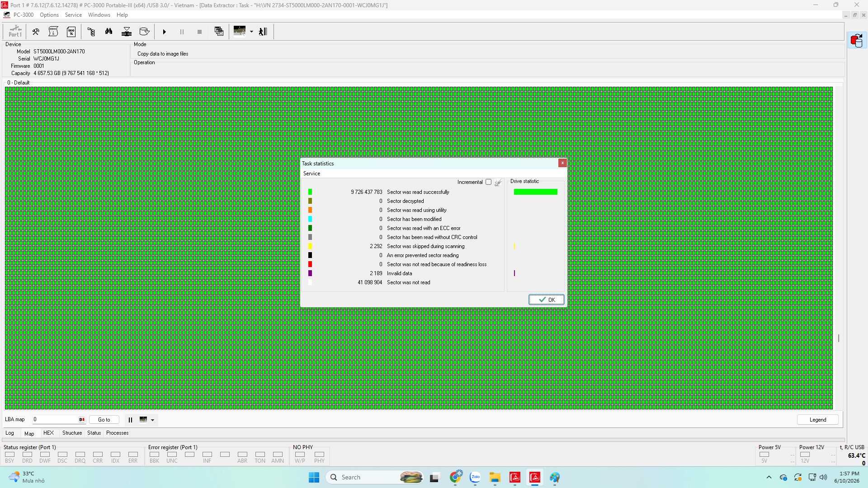Open the Windows menu
This screenshot has height=488, width=868.
coord(99,15)
